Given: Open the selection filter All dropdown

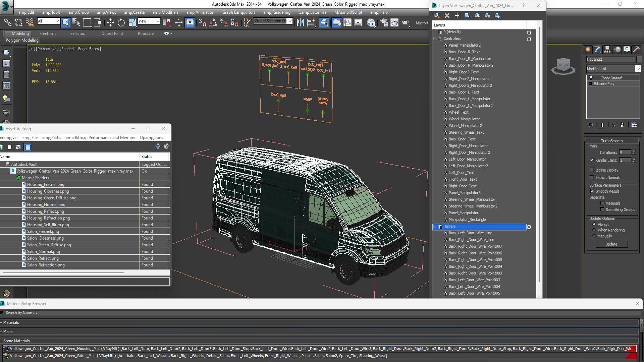Looking at the screenshot, I should [48, 21].
